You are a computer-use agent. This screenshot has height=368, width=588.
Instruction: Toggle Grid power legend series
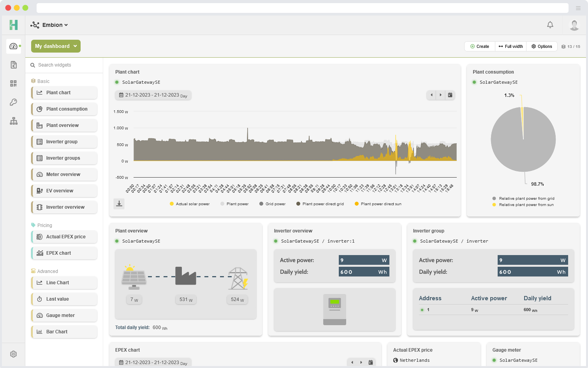pyautogui.click(x=272, y=204)
